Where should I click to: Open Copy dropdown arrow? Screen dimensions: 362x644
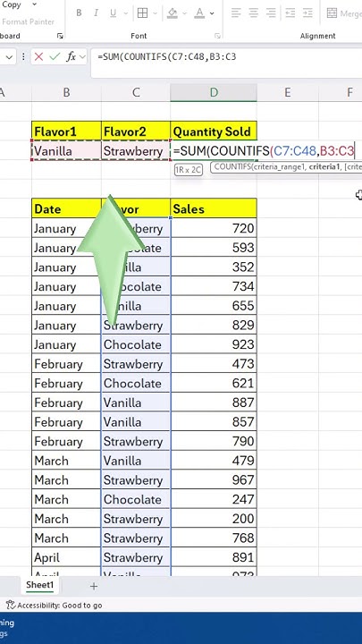click(x=34, y=4)
